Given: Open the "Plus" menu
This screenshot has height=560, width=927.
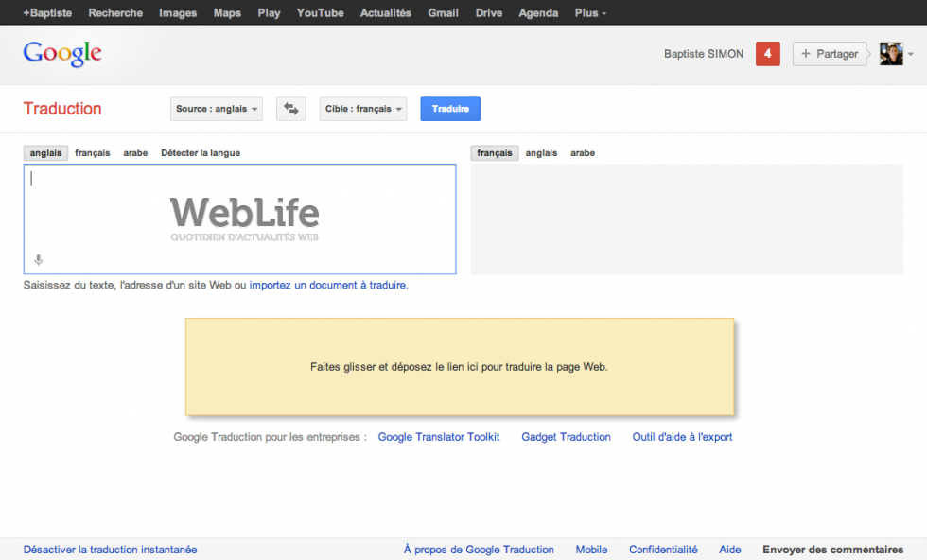Looking at the screenshot, I should 589,12.
